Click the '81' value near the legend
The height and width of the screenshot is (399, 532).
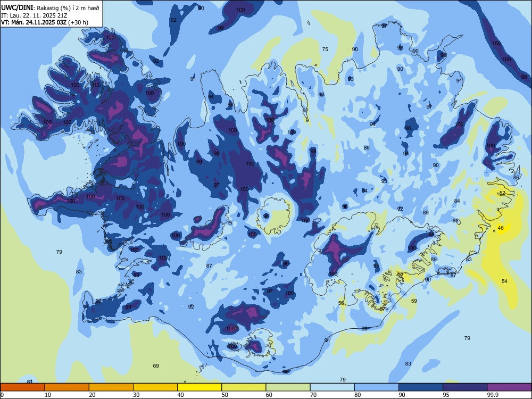pyautogui.click(x=30, y=381)
